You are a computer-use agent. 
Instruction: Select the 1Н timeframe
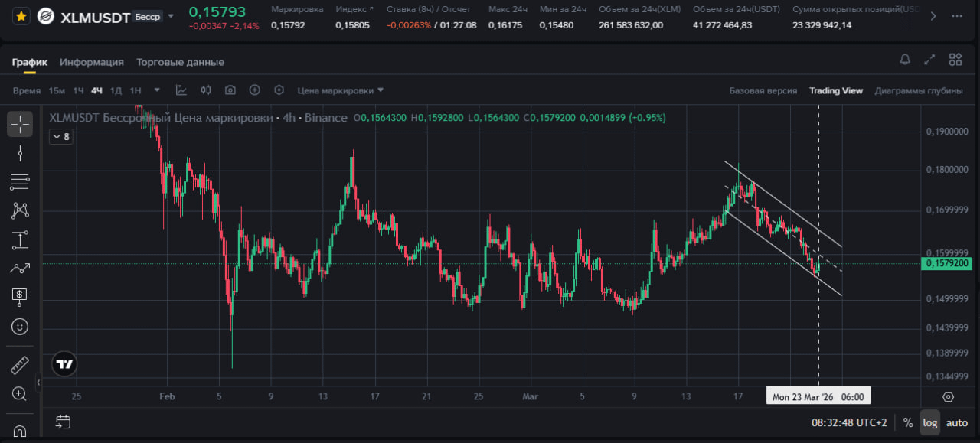click(x=135, y=90)
